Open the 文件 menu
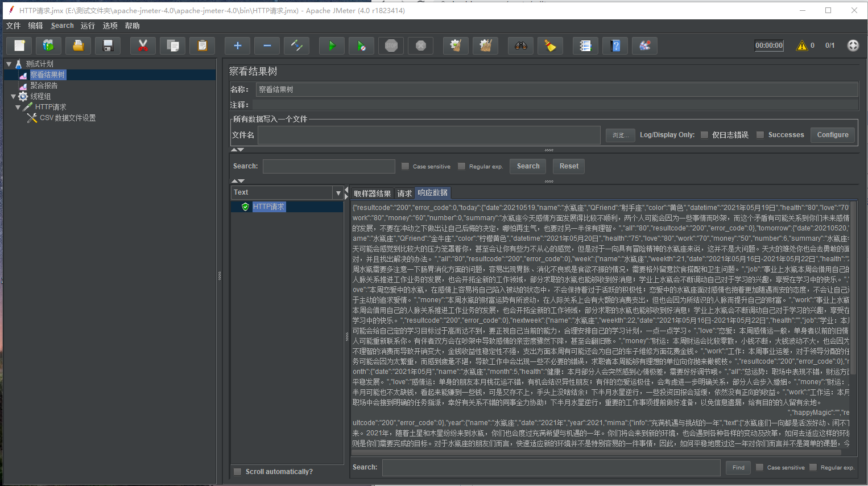This screenshot has width=868, height=486. click(x=14, y=26)
